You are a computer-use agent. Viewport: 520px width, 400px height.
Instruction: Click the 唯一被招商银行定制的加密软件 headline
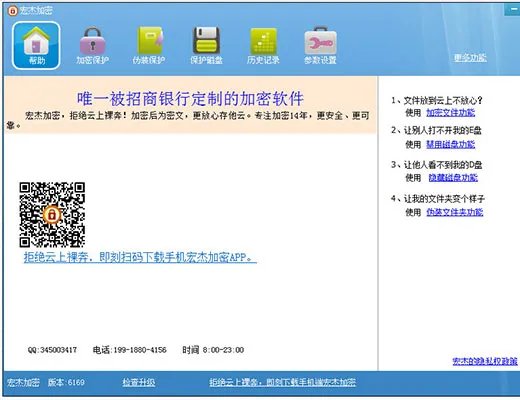190,99
